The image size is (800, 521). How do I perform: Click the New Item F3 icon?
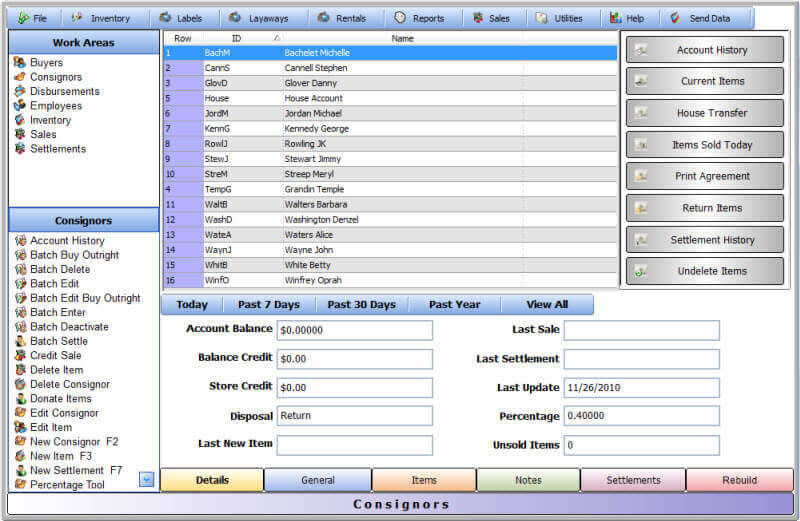[x=20, y=455]
